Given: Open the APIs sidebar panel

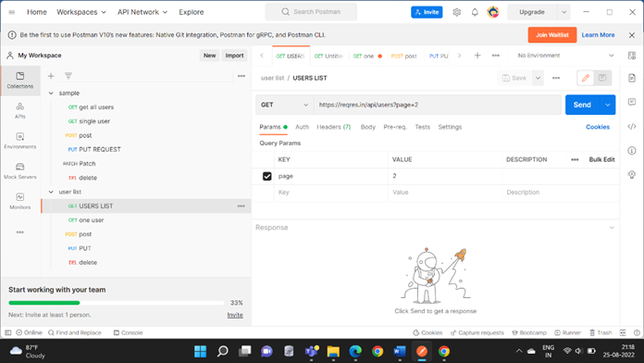Looking at the screenshot, I should click(x=20, y=110).
